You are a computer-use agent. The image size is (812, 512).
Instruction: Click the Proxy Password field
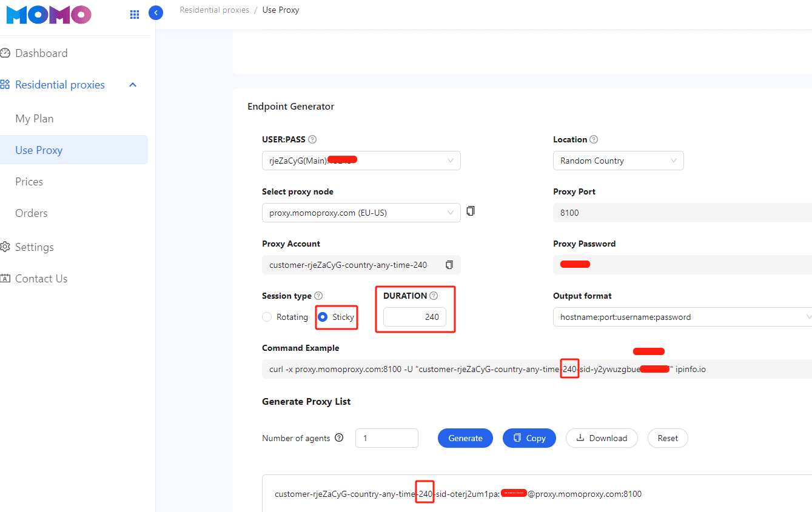click(682, 265)
